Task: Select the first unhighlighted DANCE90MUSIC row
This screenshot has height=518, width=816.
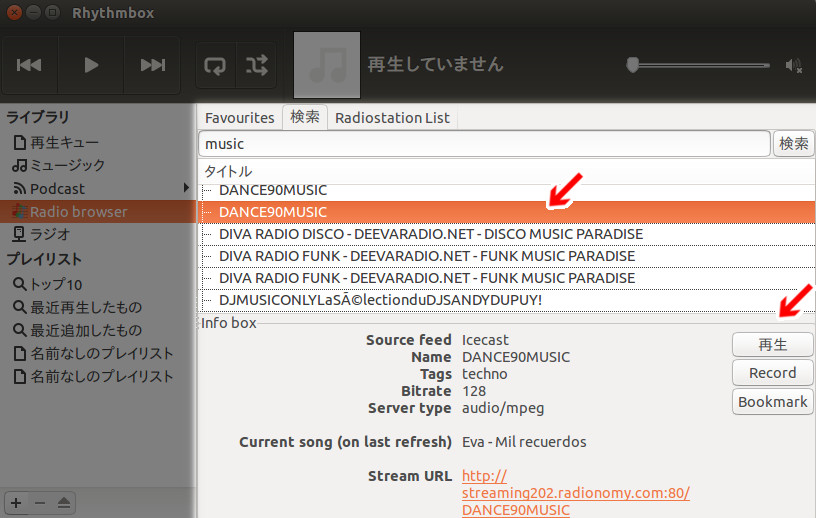Action: (507, 191)
